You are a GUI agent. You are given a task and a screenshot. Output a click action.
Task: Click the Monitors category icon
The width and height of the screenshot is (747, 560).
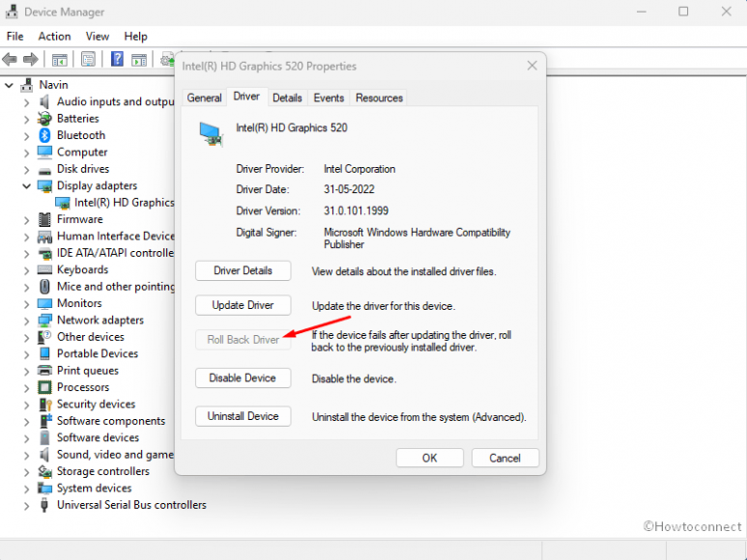pos(44,303)
